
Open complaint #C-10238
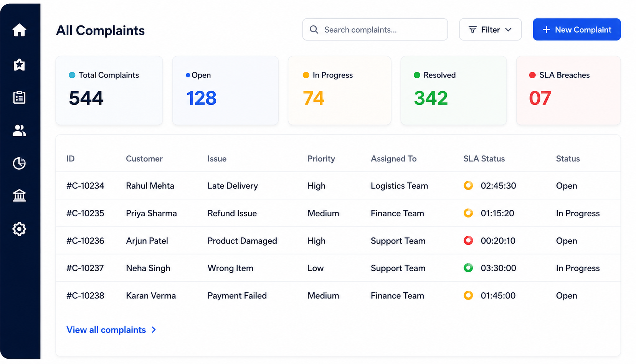(x=85, y=296)
